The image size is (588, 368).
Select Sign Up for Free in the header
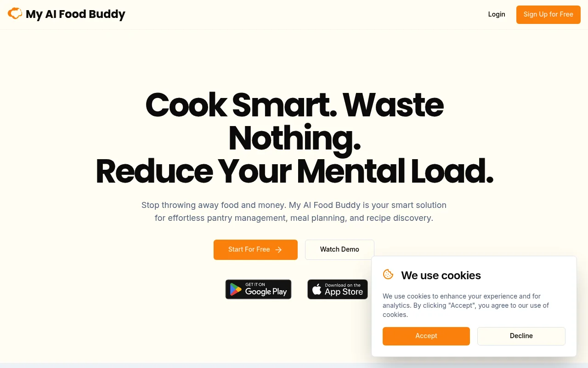(x=548, y=15)
